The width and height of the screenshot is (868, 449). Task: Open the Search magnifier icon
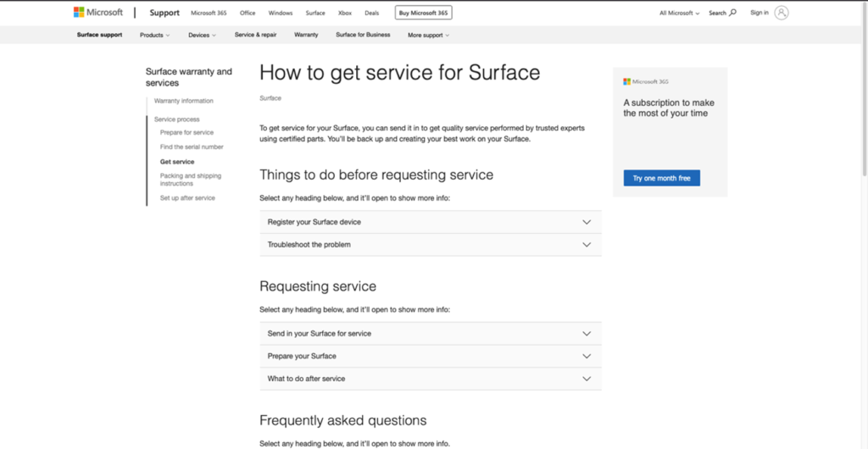point(733,12)
